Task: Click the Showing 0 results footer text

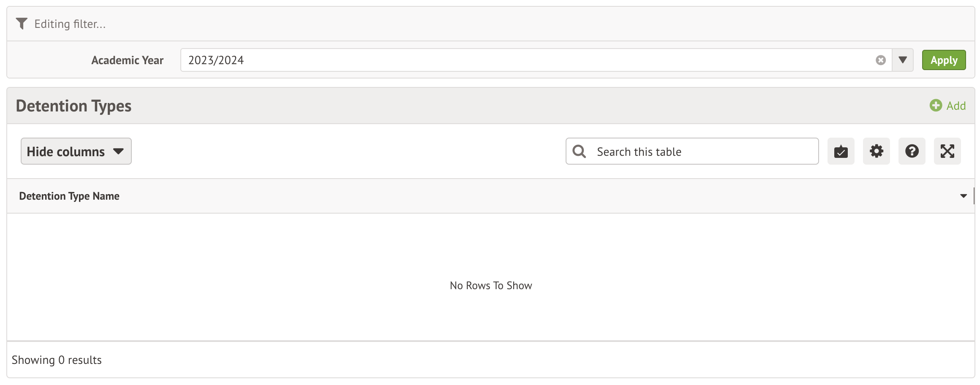Action: coord(57,360)
